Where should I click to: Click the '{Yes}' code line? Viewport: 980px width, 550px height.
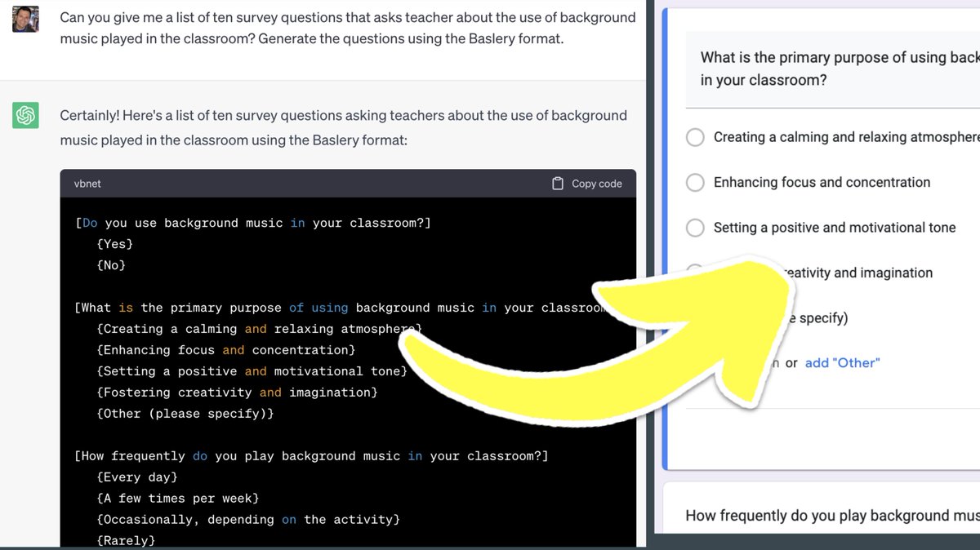114,244
